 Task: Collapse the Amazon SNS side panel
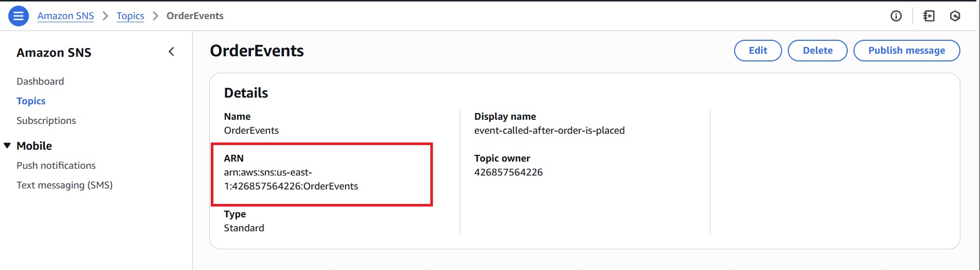coord(172,52)
